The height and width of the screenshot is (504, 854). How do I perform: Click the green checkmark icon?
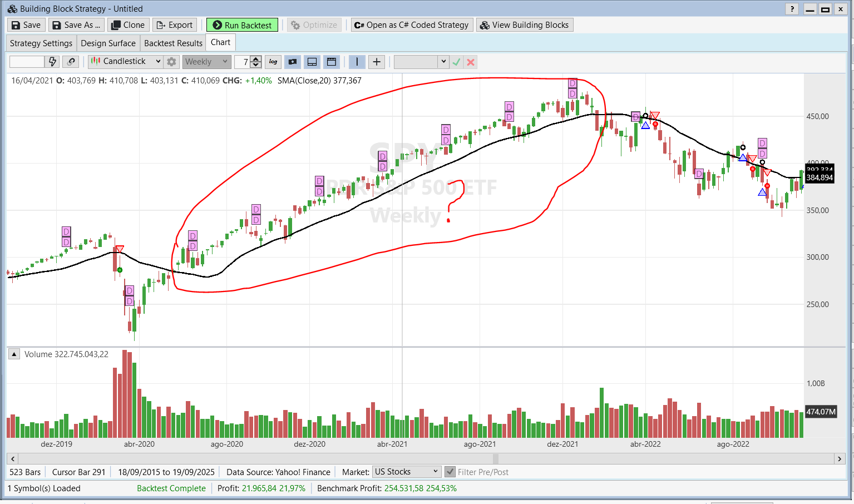point(456,62)
